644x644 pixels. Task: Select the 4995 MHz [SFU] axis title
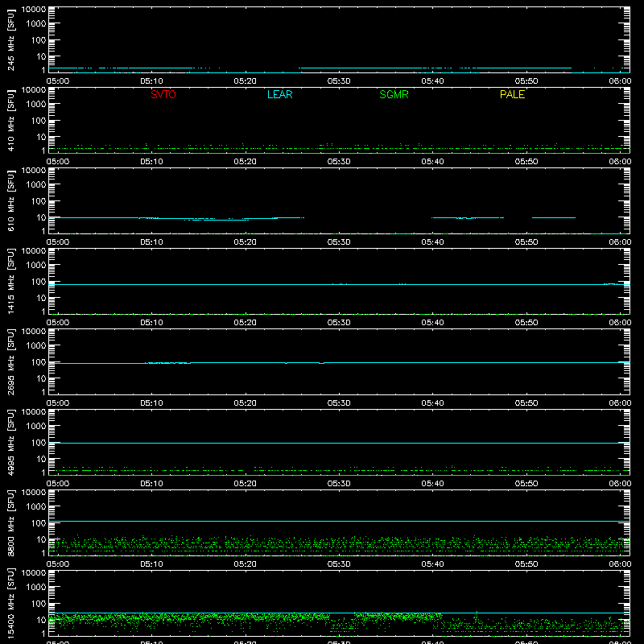coord(10,443)
